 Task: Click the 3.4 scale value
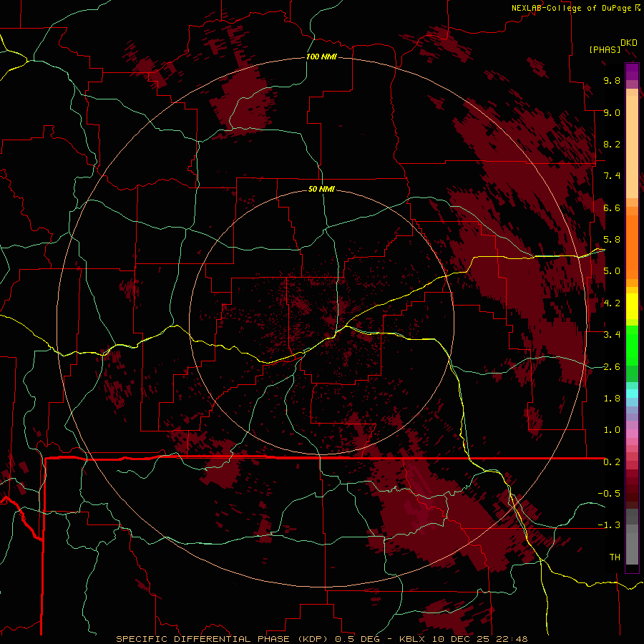612,335
